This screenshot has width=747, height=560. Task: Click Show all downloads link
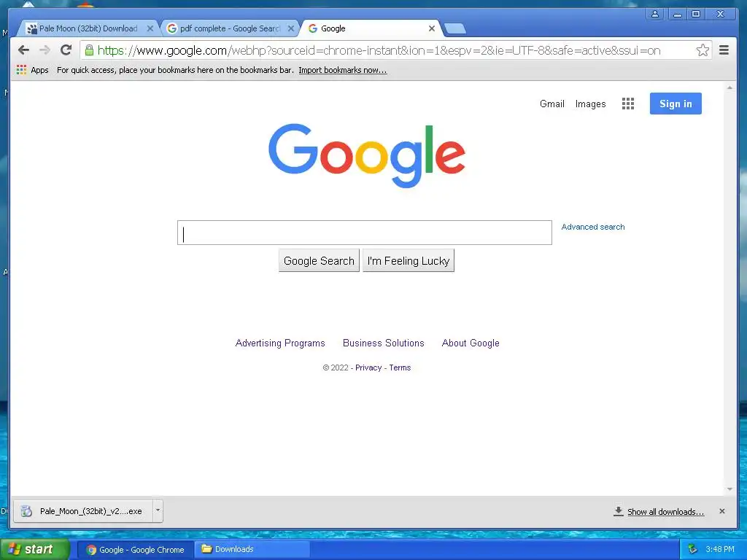tap(665, 511)
